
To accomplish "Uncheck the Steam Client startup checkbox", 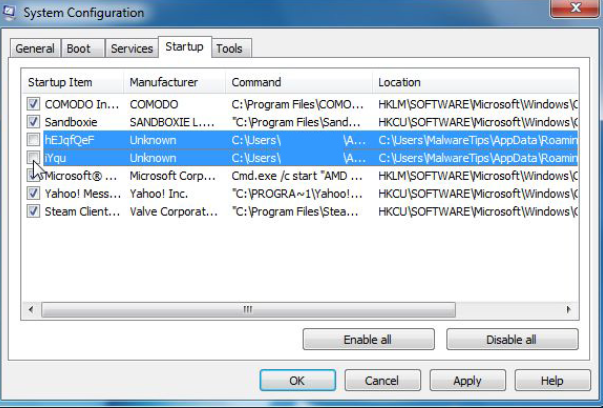I will coord(33,211).
